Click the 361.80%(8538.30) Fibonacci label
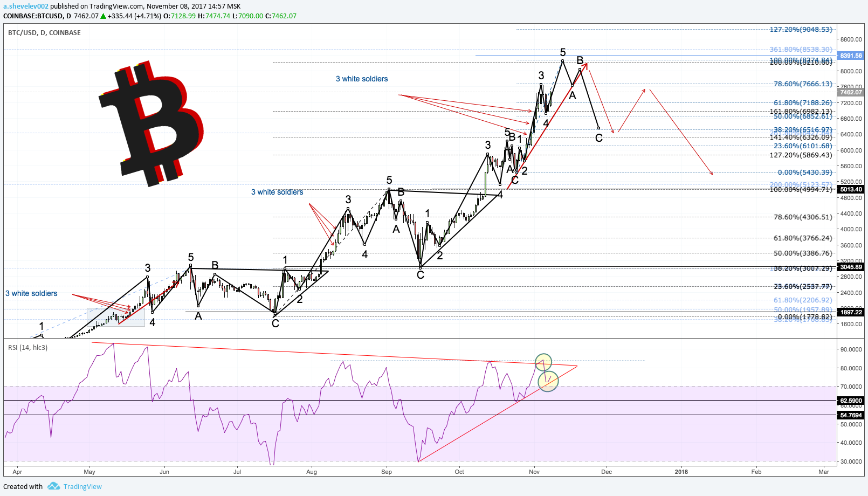This screenshot has height=496, width=868. pos(801,49)
